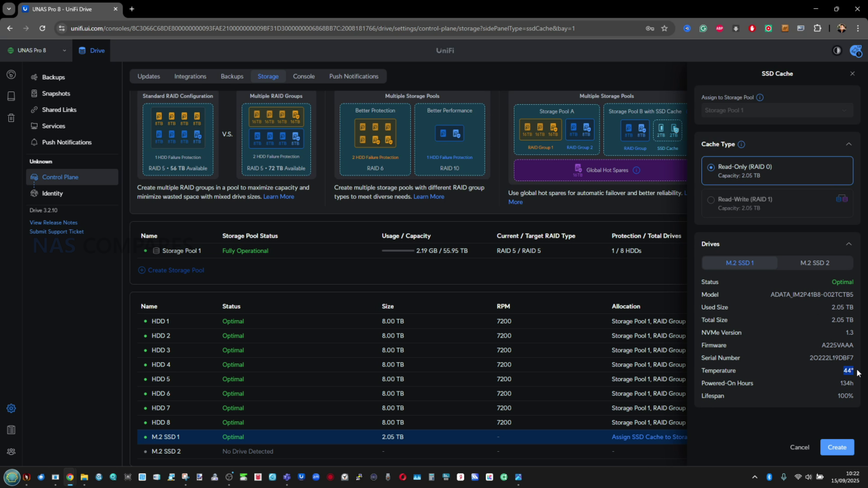Open the drive device icon in left rail
The width and height of the screenshot is (868, 488).
pos(11,96)
